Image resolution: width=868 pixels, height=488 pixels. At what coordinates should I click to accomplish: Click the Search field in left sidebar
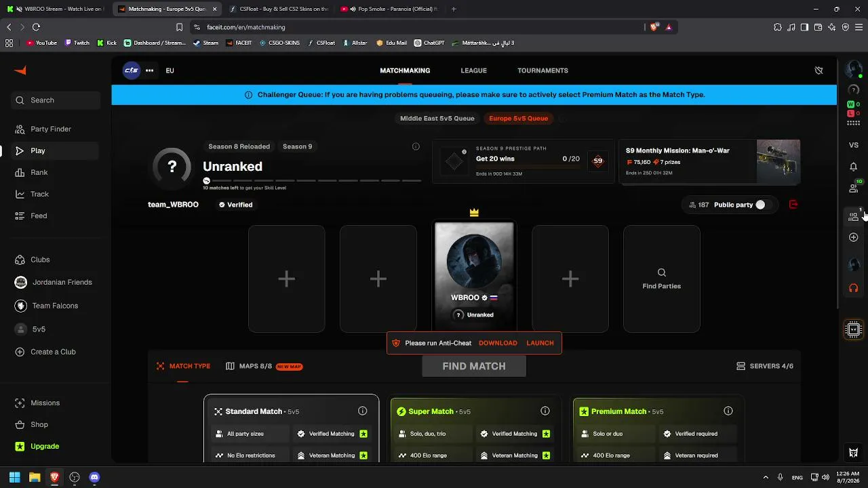[x=56, y=100]
